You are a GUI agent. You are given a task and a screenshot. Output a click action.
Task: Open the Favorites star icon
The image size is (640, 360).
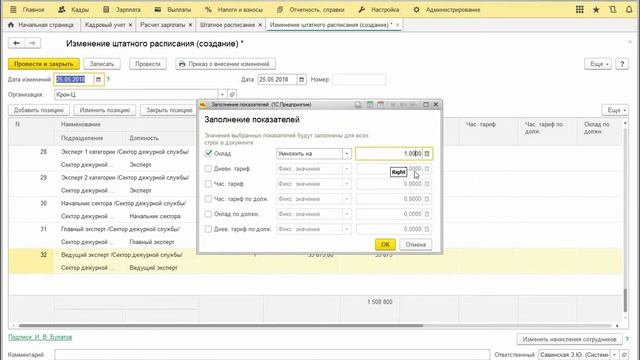tap(596, 9)
